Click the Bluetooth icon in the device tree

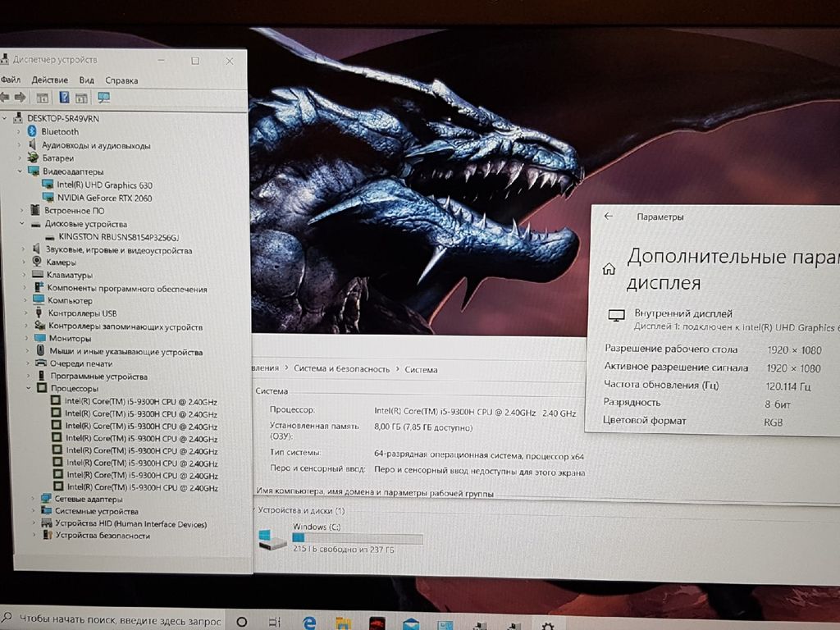click(32, 131)
